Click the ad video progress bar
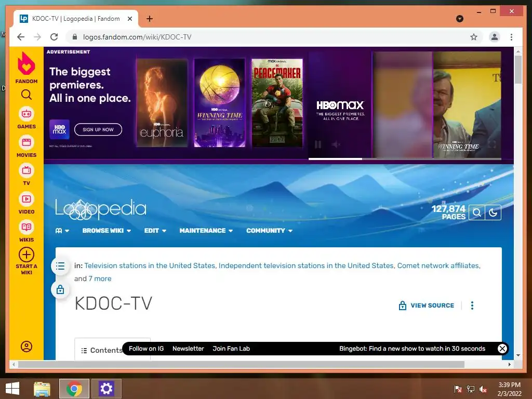 tap(405, 158)
